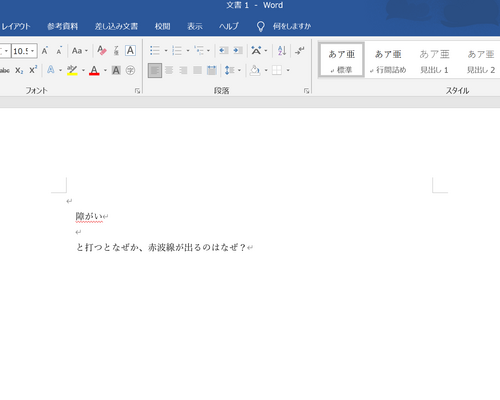Click the numbered list icon

click(177, 51)
